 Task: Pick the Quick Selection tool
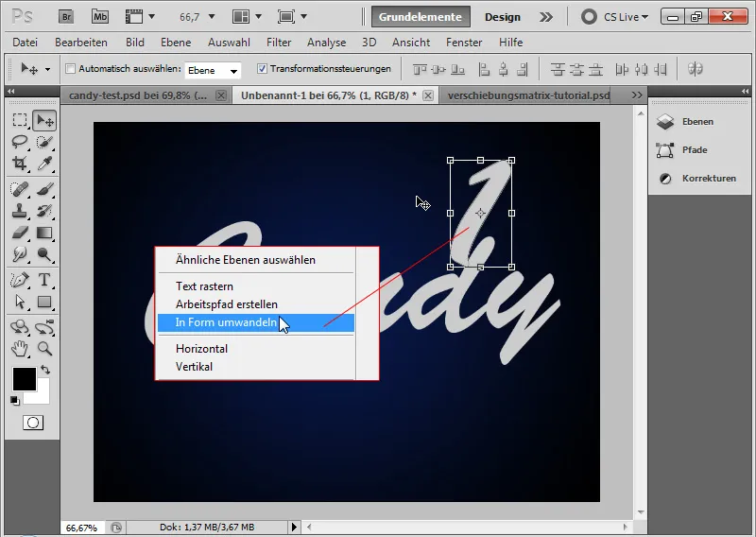click(x=44, y=142)
